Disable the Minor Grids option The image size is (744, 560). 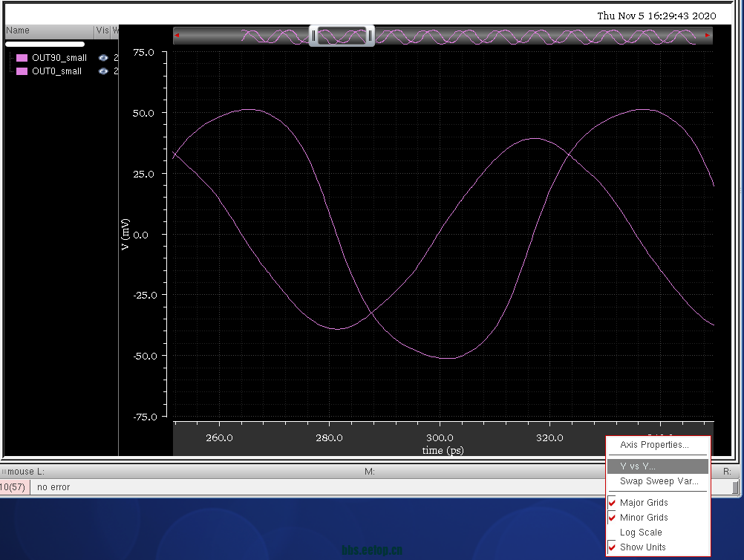[x=613, y=518]
